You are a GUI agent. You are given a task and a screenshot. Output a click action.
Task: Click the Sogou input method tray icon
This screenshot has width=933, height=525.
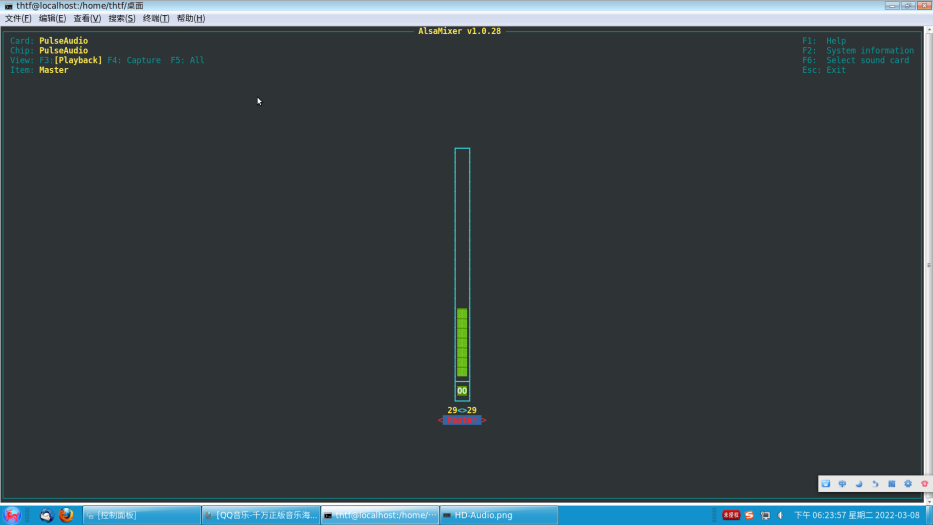[x=749, y=515]
